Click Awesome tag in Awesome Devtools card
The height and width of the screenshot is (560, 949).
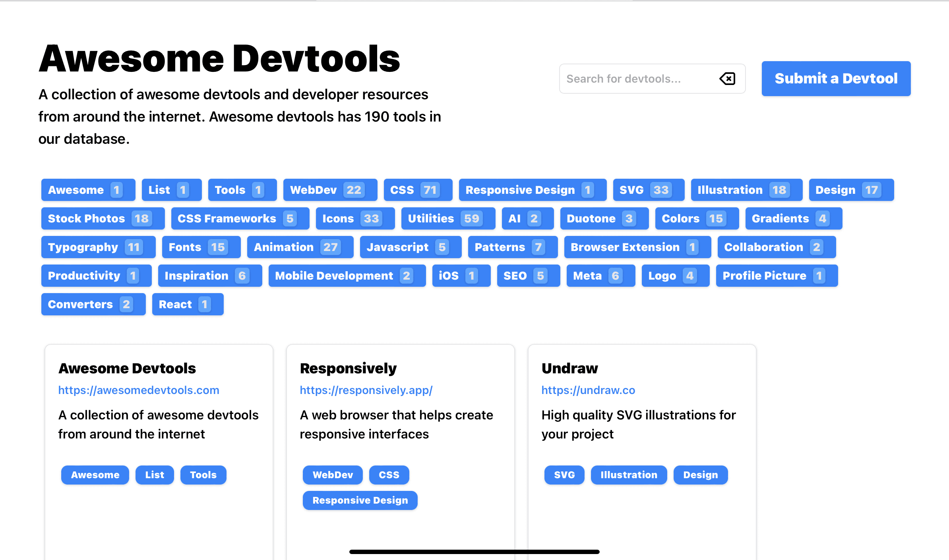pos(95,475)
